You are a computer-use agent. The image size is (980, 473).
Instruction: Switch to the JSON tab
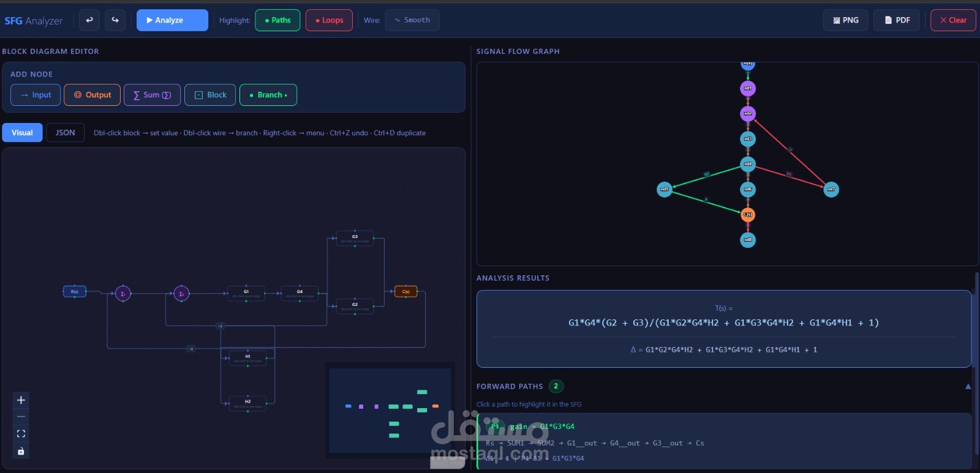pos(66,132)
